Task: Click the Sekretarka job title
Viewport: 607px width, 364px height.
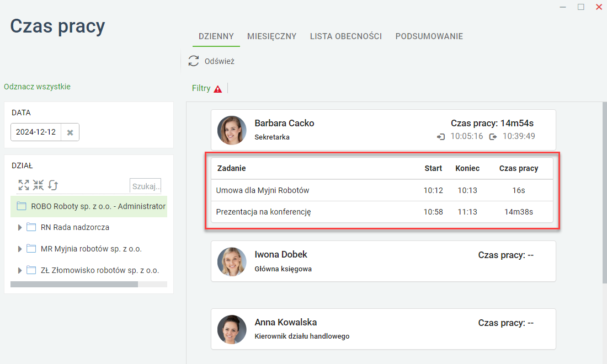Action: click(271, 137)
